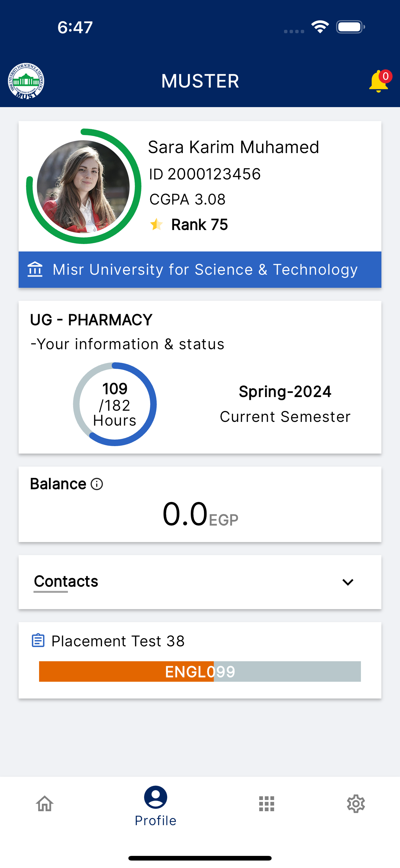The image size is (400, 868).
Task: Open the apps grid menu icon
Action: [x=267, y=804]
